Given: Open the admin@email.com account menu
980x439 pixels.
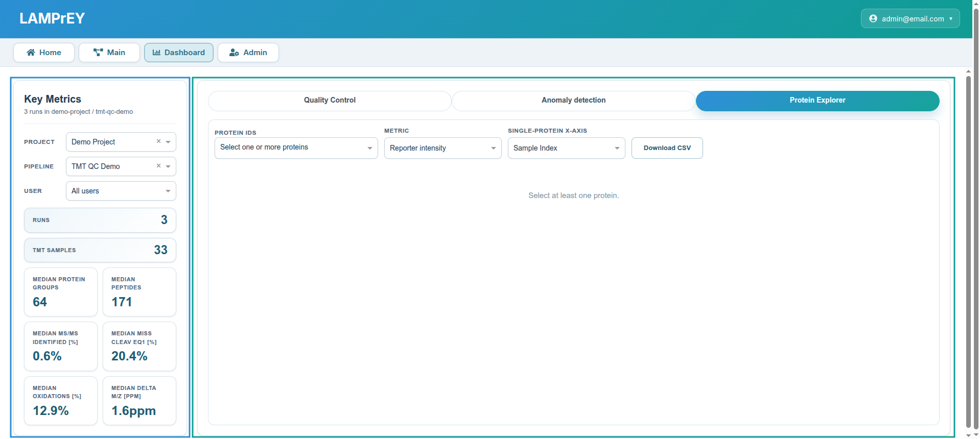Looking at the screenshot, I should [x=910, y=19].
